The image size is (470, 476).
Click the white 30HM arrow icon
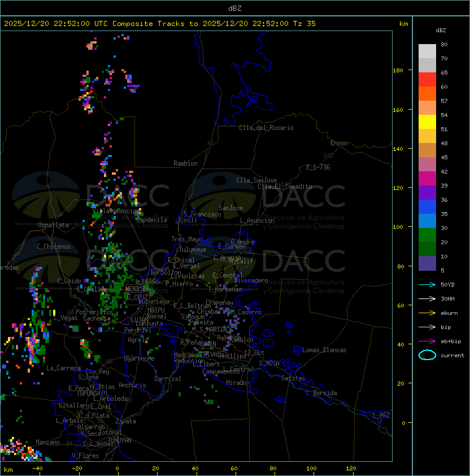[x=427, y=298]
